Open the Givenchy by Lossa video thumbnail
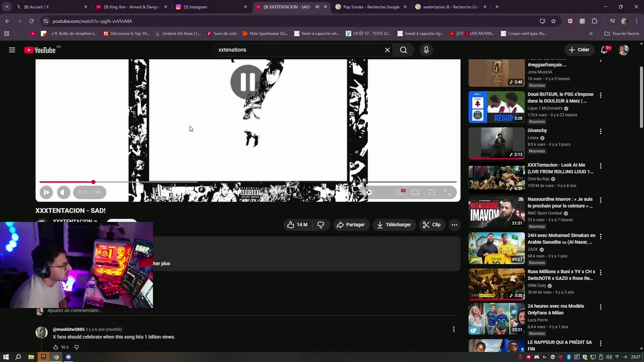Viewport: 644px width, 362px height. click(497, 143)
